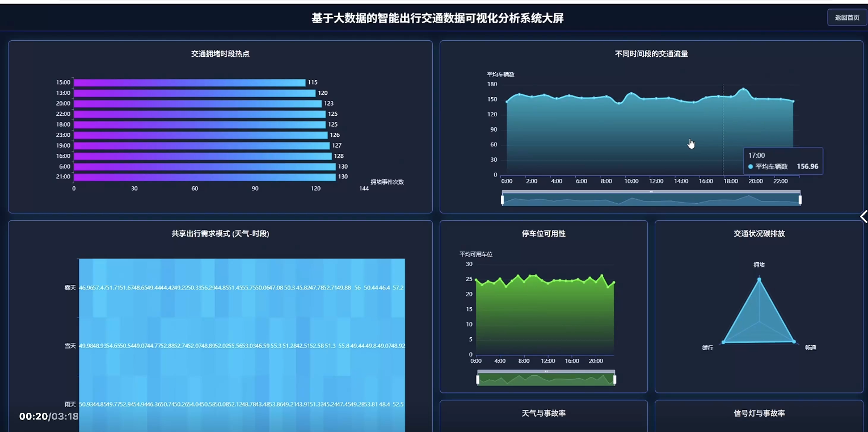Click the 46.96 heatmap cell in the 雾天 row
The image size is (868, 432).
pos(86,288)
